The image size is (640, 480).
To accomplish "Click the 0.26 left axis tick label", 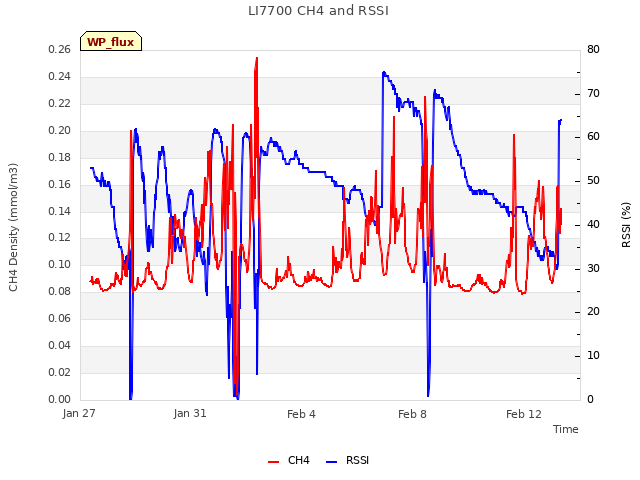I will [x=60, y=49].
